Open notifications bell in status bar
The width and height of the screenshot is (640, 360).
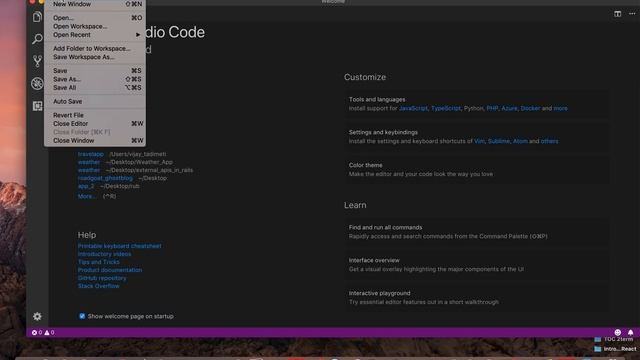[x=631, y=333]
